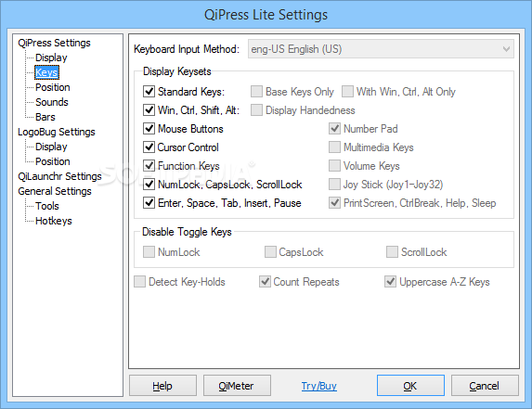Open the Bars settings page
The image size is (532, 409).
[45, 117]
